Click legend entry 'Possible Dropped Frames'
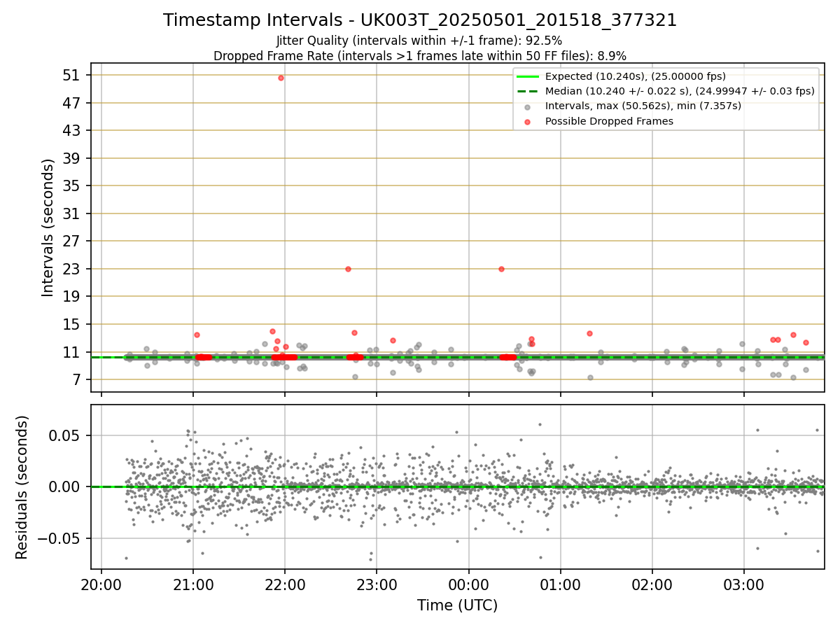The height and width of the screenshot is (630, 840). pyautogui.click(x=609, y=121)
